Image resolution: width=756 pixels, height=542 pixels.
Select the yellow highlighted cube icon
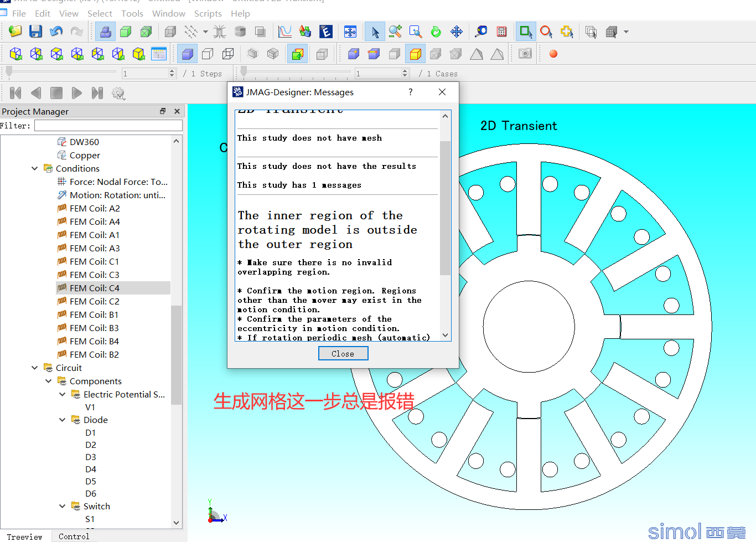pos(416,54)
